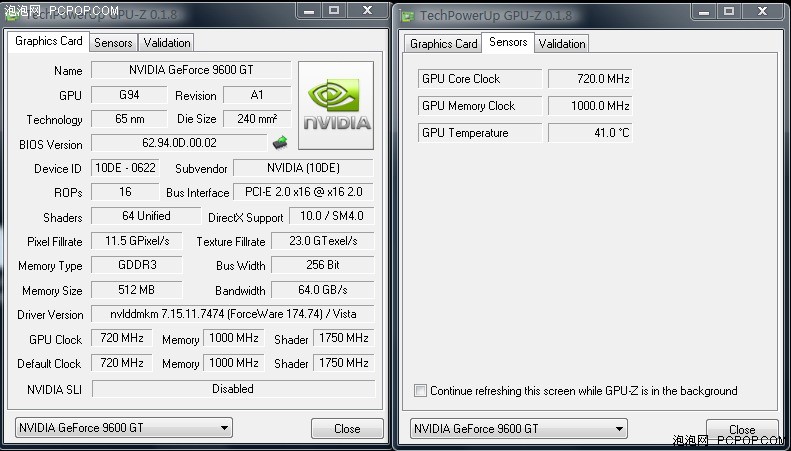Click Bus Width value 256 Bit

click(323, 265)
